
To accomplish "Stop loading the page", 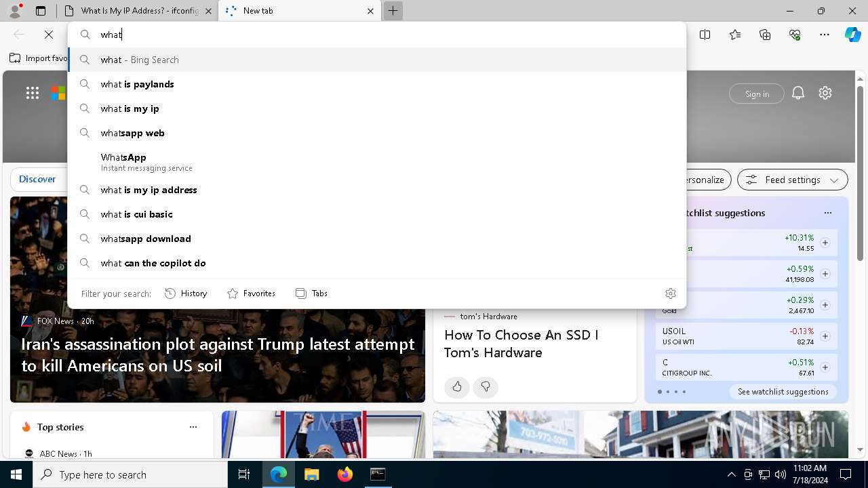I will pos(49,35).
